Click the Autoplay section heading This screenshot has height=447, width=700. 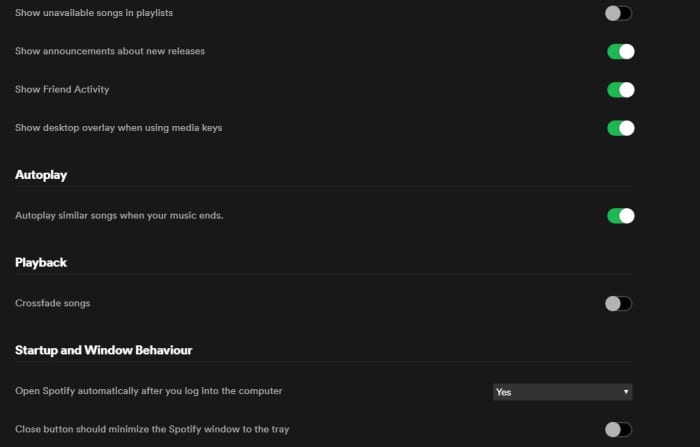pos(41,175)
